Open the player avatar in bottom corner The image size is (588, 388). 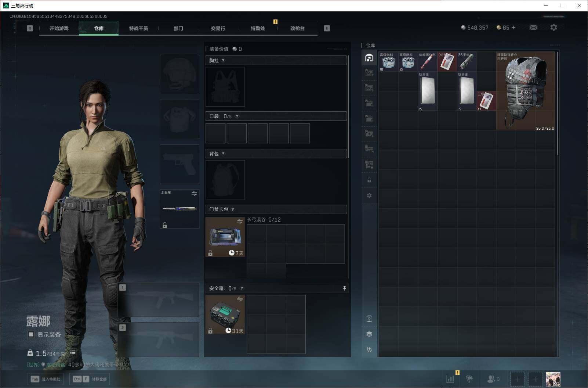click(553, 379)
